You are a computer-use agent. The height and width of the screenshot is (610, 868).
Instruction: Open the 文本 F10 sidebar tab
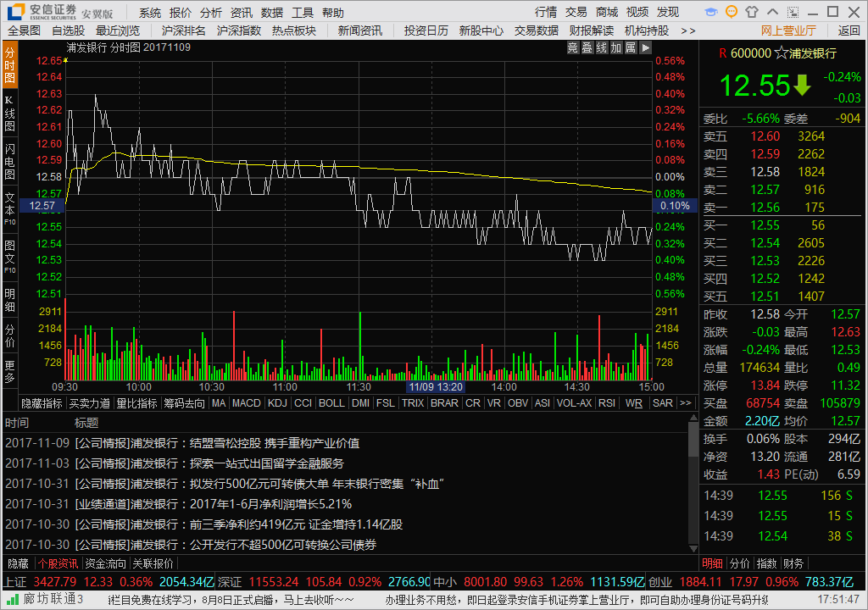point(10,208)
